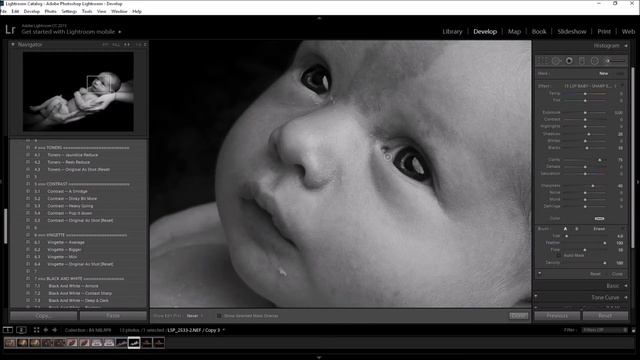Screen dimensions: 640x360
Task: Click the Clarity slider handle
Action: (x=600, y=160)
